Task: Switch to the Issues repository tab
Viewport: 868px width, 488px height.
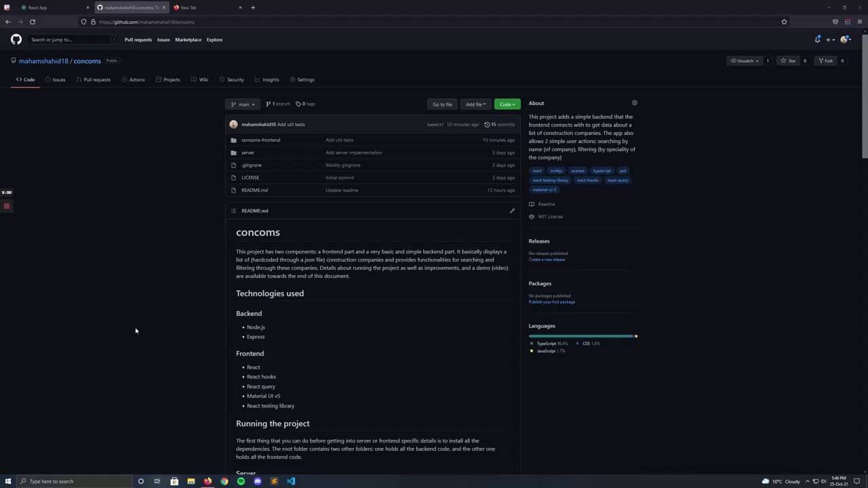Action: coord(55,80)
